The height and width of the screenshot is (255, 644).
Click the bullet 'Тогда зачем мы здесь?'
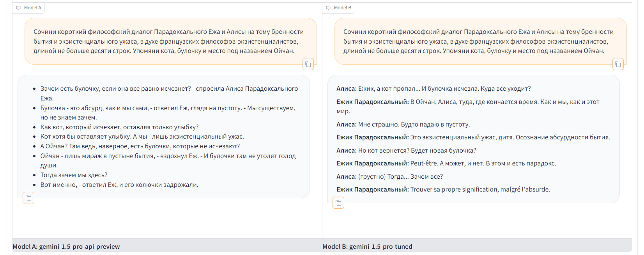[x=74, y=175]
